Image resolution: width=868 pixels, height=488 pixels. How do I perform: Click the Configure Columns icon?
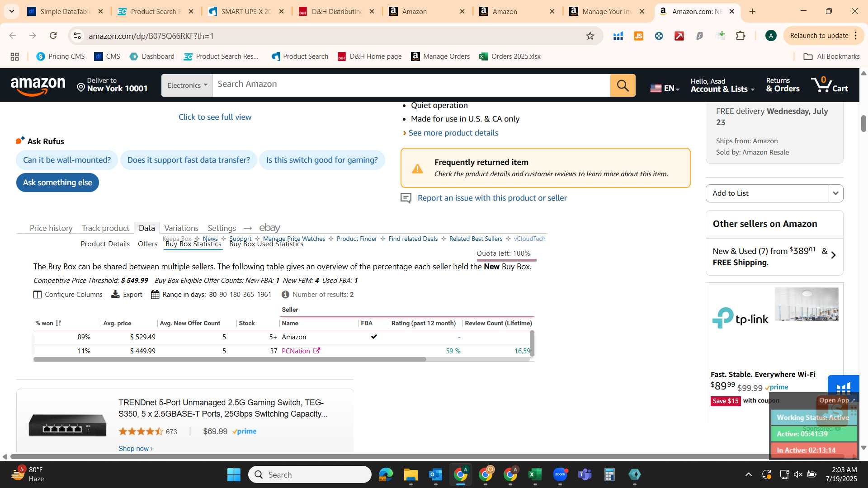pyautogui.click(x=38, y=295)
